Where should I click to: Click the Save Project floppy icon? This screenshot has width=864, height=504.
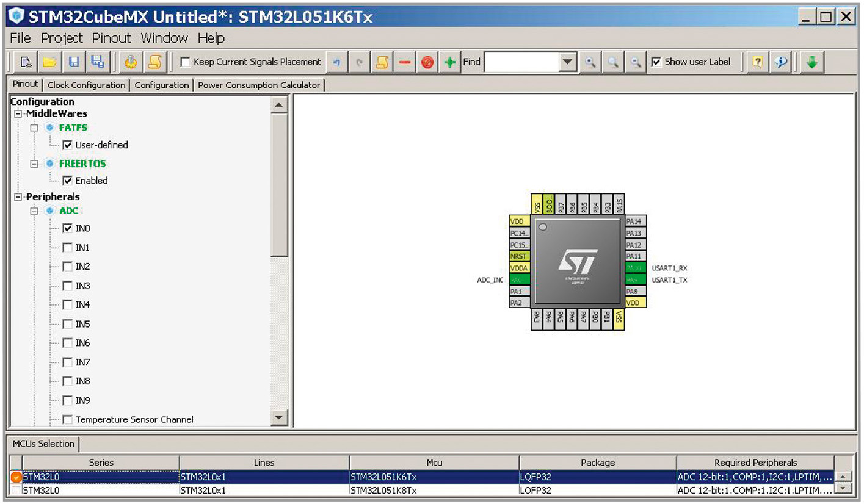coord(73,62)
